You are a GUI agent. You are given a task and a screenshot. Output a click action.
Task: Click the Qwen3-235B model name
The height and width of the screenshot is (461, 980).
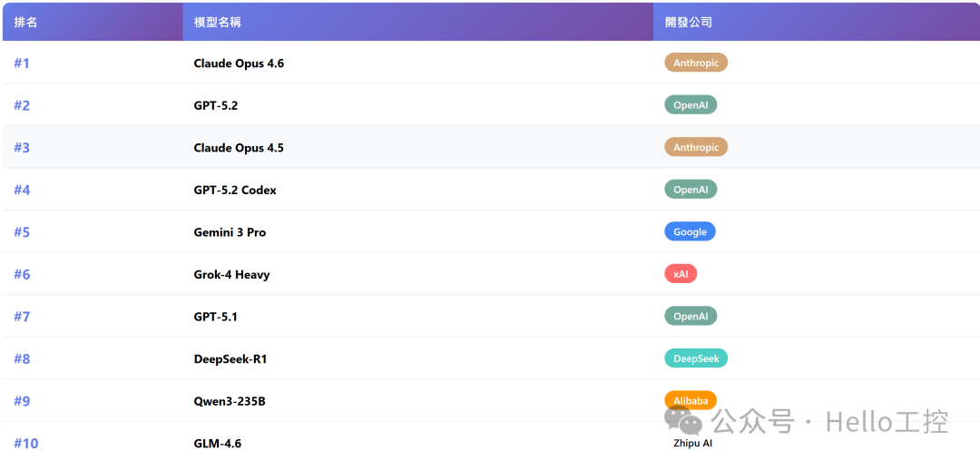click(x=230, y=401)
